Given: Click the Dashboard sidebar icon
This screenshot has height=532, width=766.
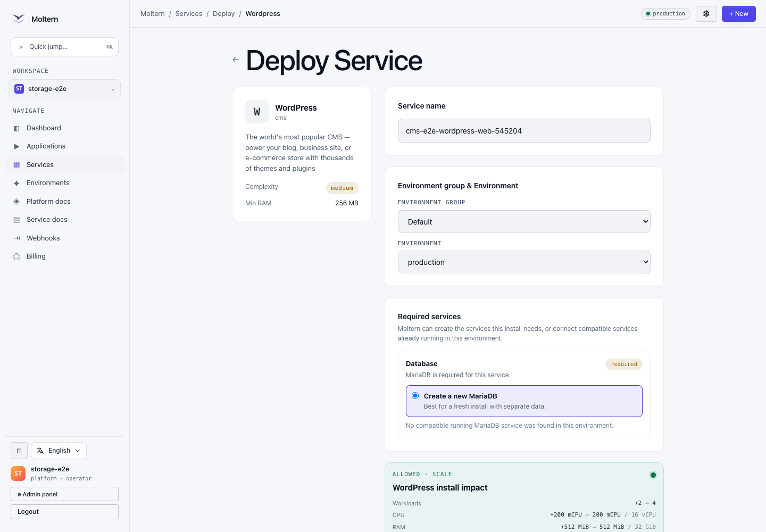Looking at the screenshot, I should [x=16, y=128].
